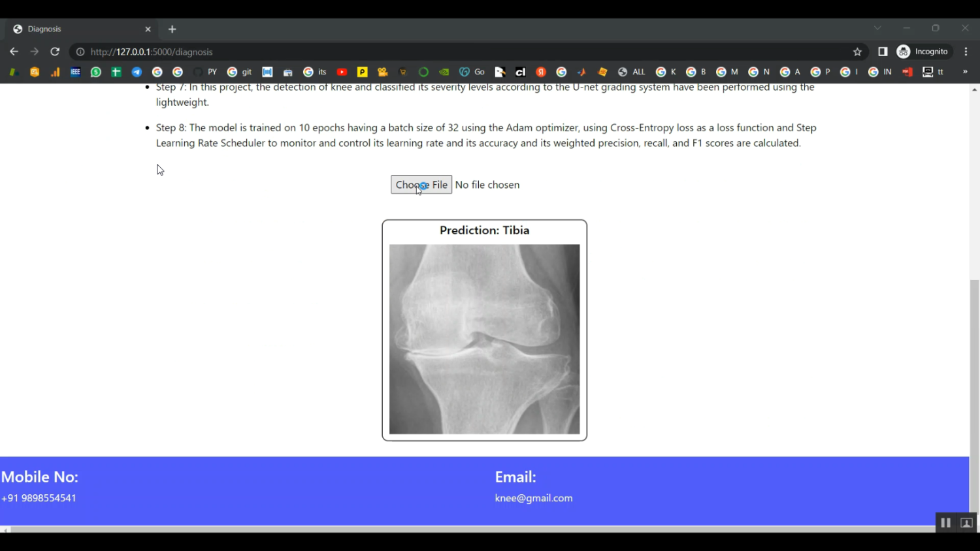980x551 pixels.
Task: Open the Chrome three-dot menu
Action: 966,52
